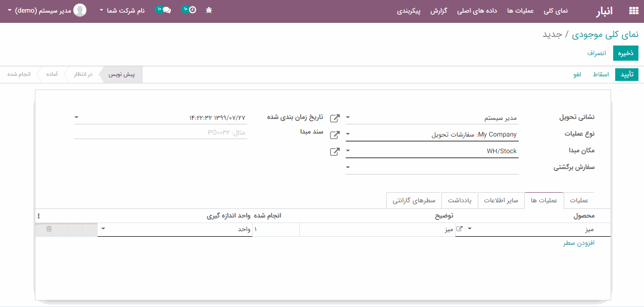Go to نمای کلی موجودی breadcrumb
Screen dimensions: 644x307
click(x=606, y=34)
